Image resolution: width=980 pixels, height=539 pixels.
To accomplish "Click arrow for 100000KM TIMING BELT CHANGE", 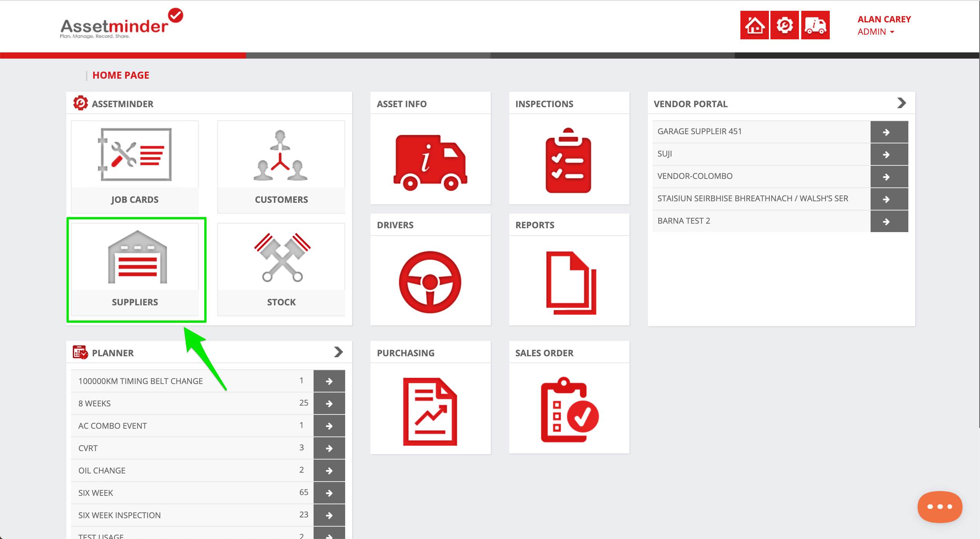I will coord(329,381).
